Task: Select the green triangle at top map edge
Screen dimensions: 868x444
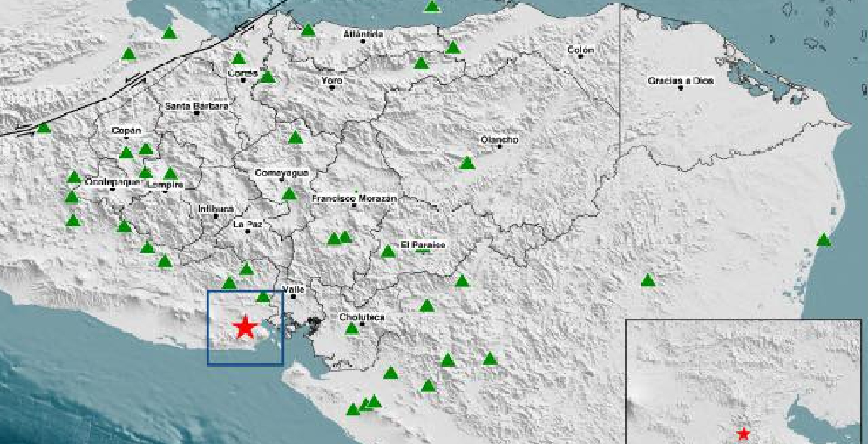Action: (x=432, y=6)
